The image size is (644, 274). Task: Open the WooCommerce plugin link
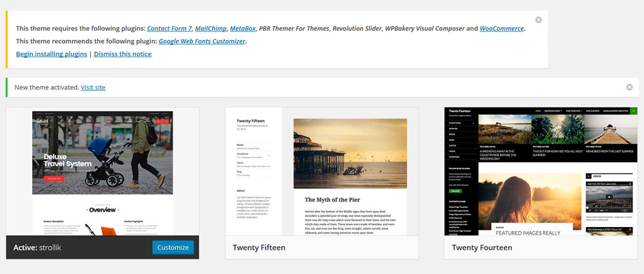pyautogui.click(x=502, y=28)
